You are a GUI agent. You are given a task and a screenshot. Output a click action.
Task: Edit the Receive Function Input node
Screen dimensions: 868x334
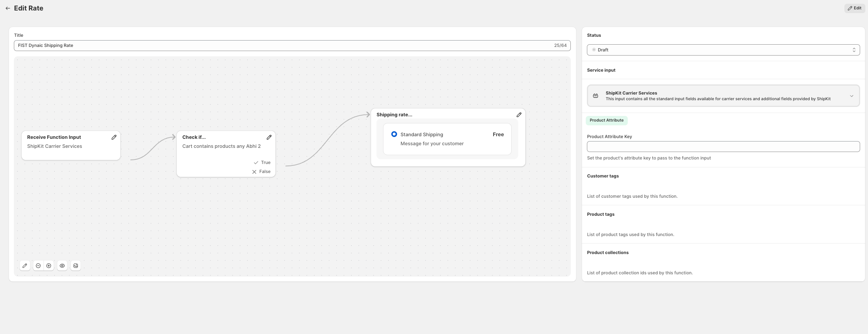coord(114,137)
